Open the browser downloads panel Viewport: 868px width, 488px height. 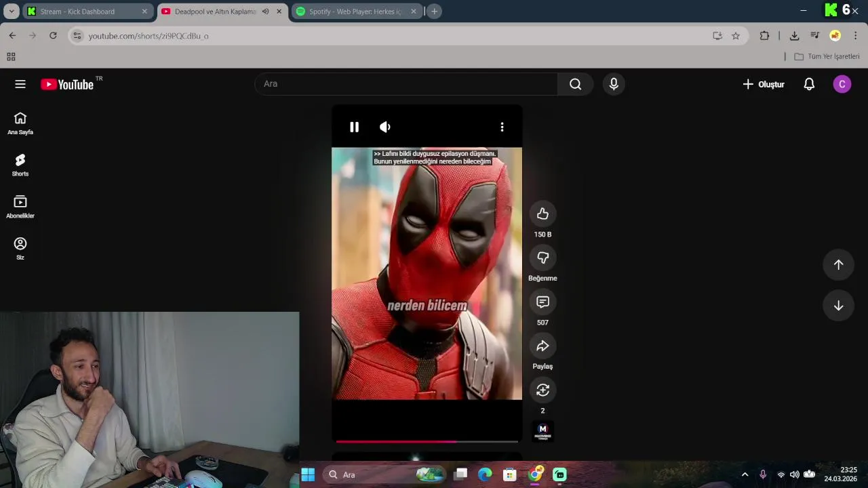795,36
